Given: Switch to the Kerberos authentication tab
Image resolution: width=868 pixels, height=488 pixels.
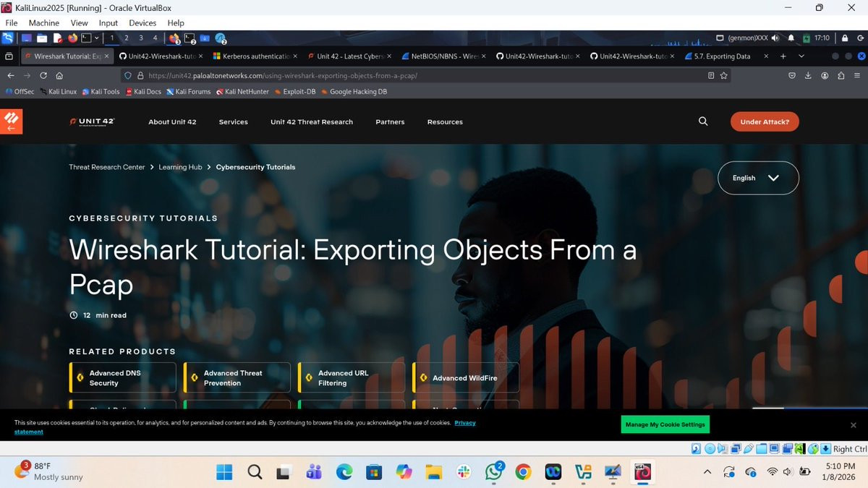Looking at the screenshot, I should 255,56.
